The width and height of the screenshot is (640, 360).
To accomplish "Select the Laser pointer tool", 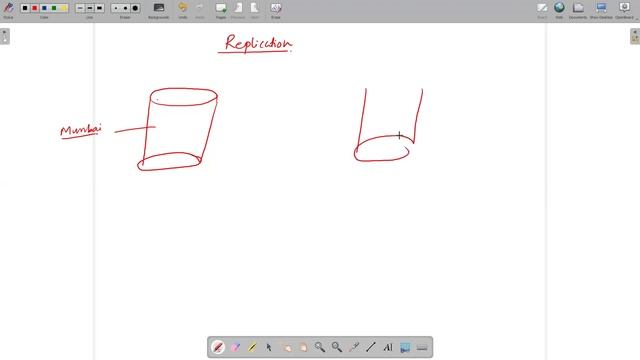I will (354, 347).
